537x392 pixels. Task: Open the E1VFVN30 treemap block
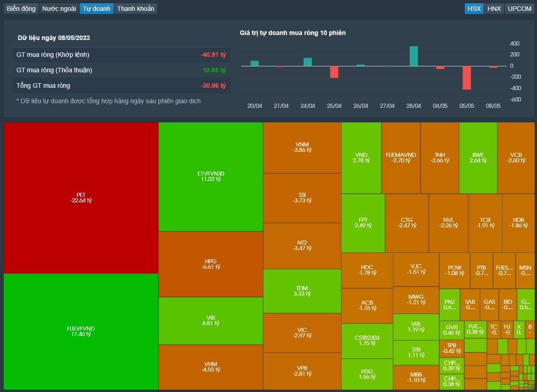tap(211, 176)
